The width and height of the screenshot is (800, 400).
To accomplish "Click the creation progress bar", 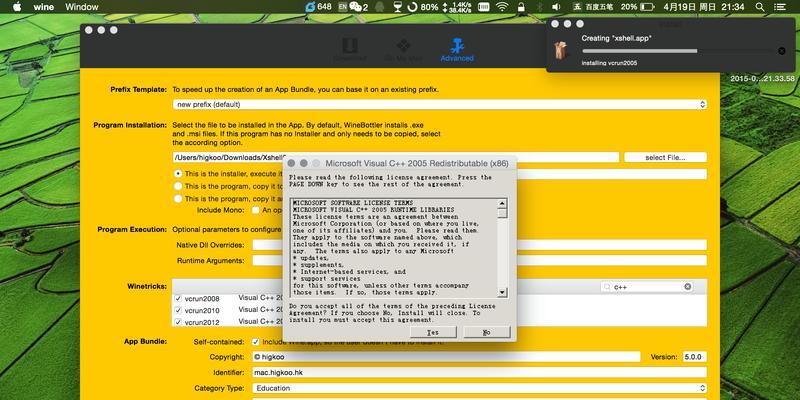I will [678, 51].
